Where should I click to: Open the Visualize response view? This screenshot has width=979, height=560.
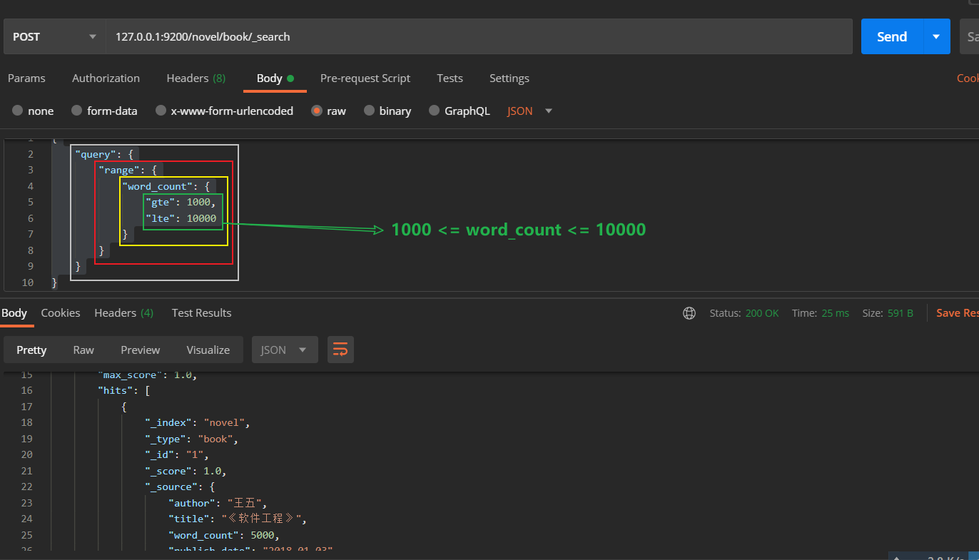click(208, 350)
